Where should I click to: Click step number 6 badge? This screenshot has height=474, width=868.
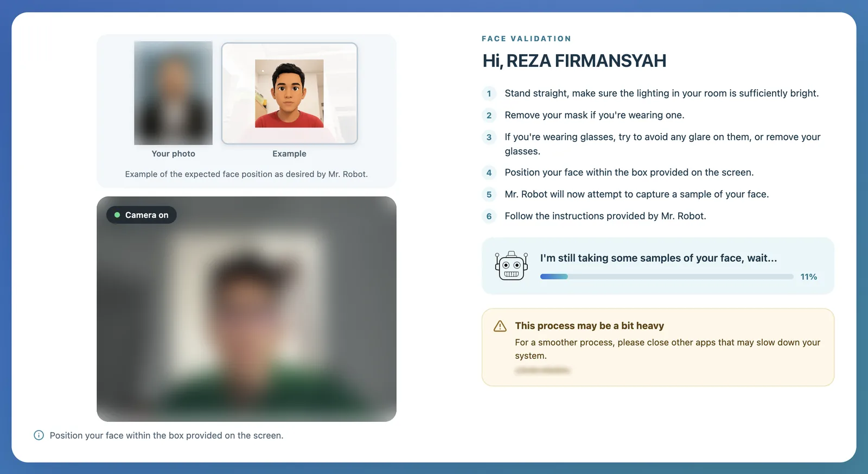pyautogui.click(x=489, y=216)
